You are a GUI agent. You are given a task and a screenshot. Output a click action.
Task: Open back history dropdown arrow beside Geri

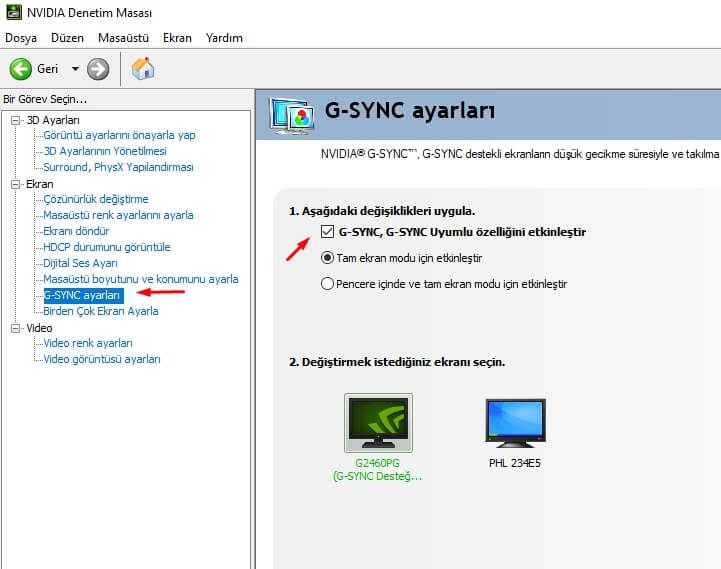tap(75, 69)
